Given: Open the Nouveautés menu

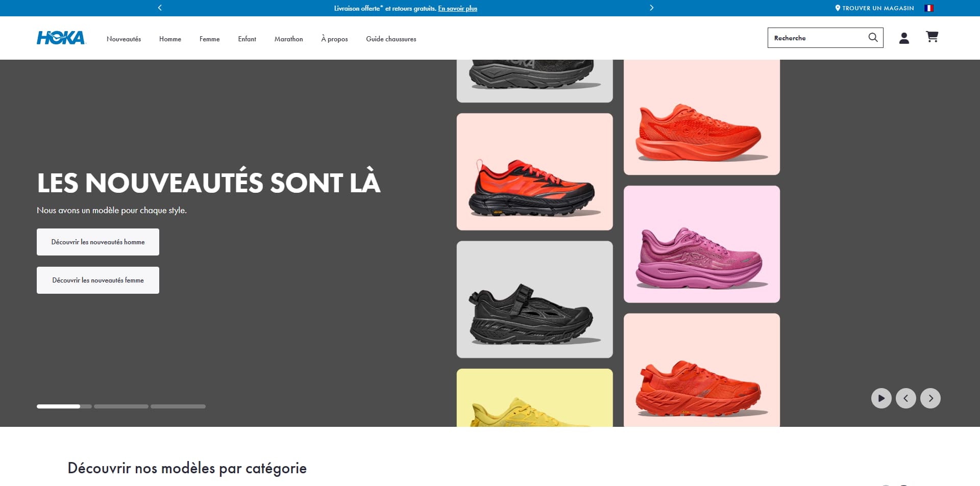Looking at the screenshot, I should pos(124,39).
